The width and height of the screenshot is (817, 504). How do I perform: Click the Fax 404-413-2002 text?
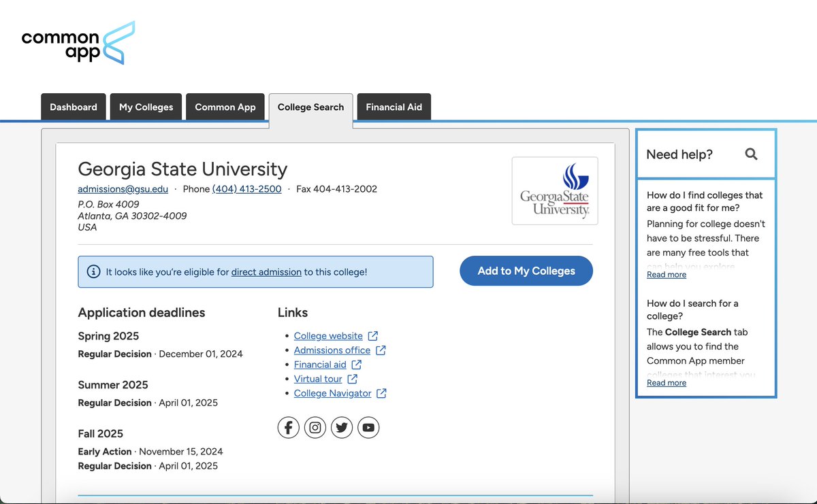[336, 189]
